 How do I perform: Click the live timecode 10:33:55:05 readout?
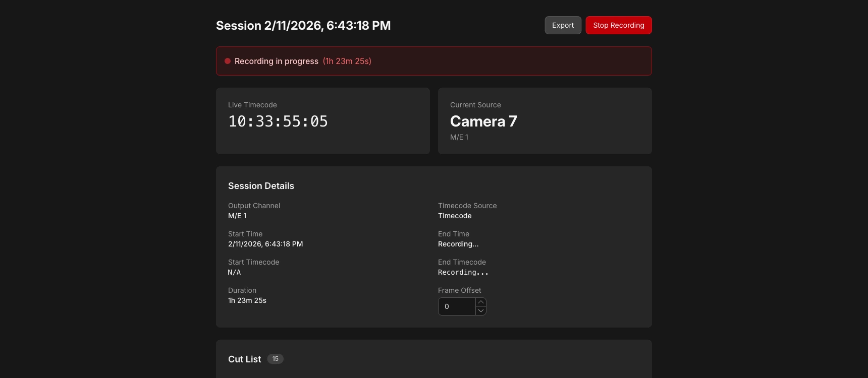(278, 121)
